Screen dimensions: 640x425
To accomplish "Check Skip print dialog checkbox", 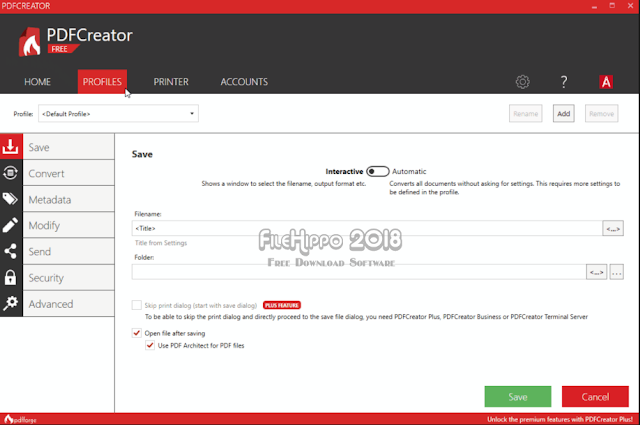I will click(137, 305).
